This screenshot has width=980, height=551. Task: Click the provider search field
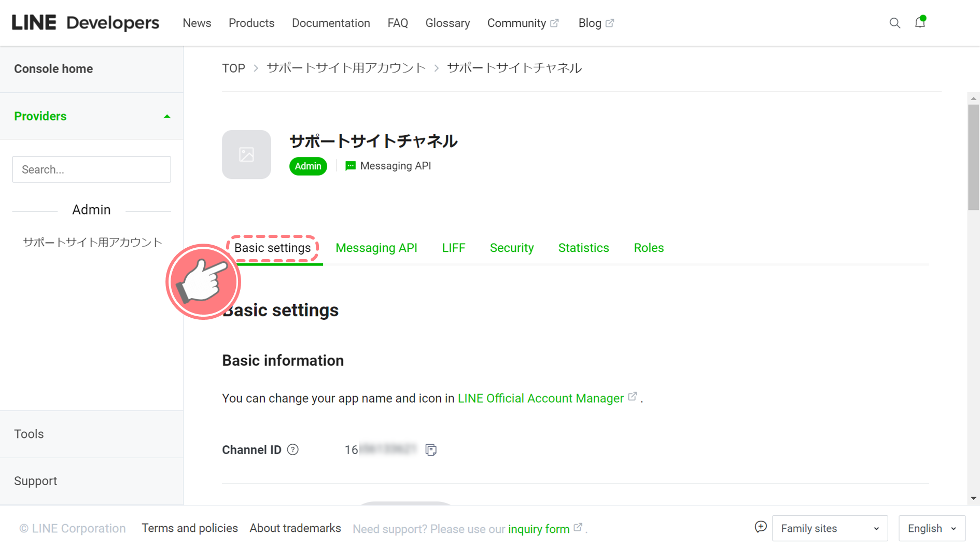(x=92, y=169)
